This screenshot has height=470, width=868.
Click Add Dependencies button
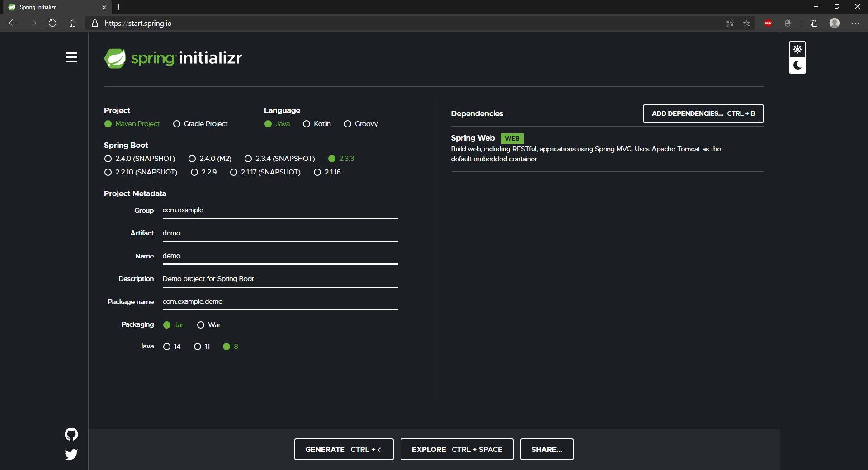pos(703,113)
